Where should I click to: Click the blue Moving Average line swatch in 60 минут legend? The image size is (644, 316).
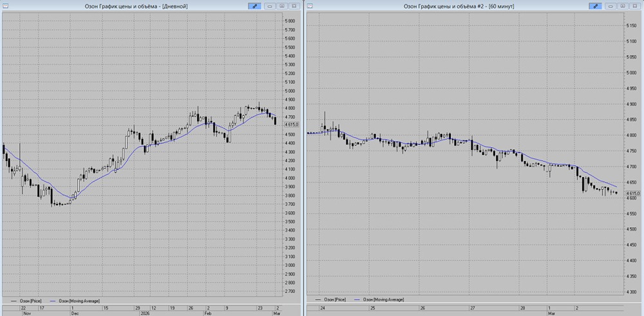point(358,300)
